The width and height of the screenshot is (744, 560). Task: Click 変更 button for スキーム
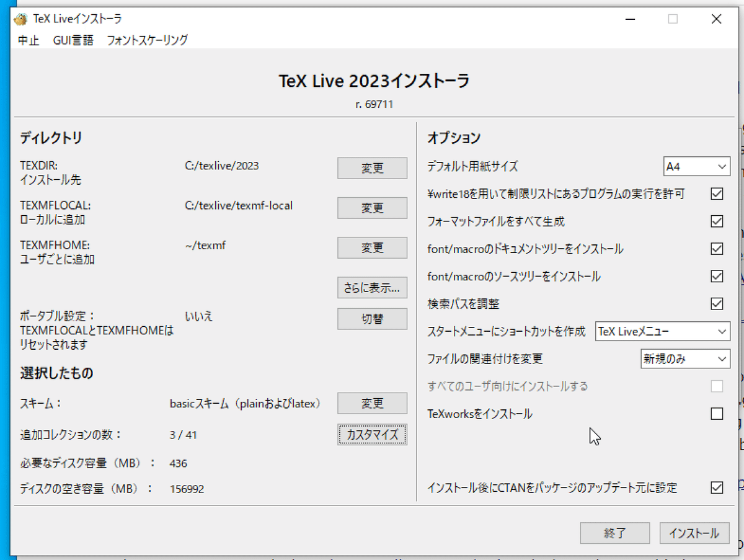[372, 403]
